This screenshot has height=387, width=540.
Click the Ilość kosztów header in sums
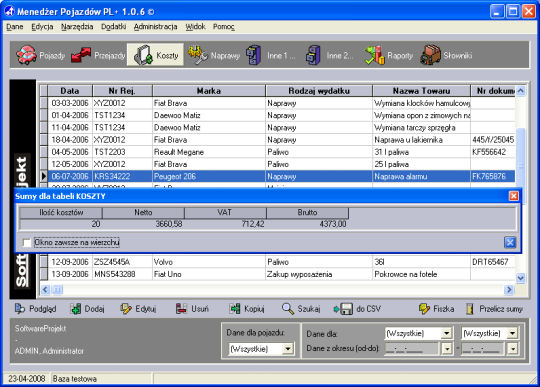61,212
